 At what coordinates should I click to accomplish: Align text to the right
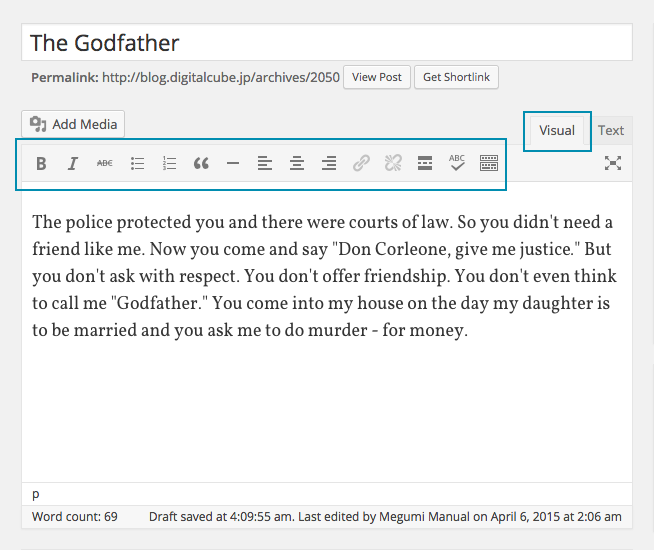click(329, 164)
